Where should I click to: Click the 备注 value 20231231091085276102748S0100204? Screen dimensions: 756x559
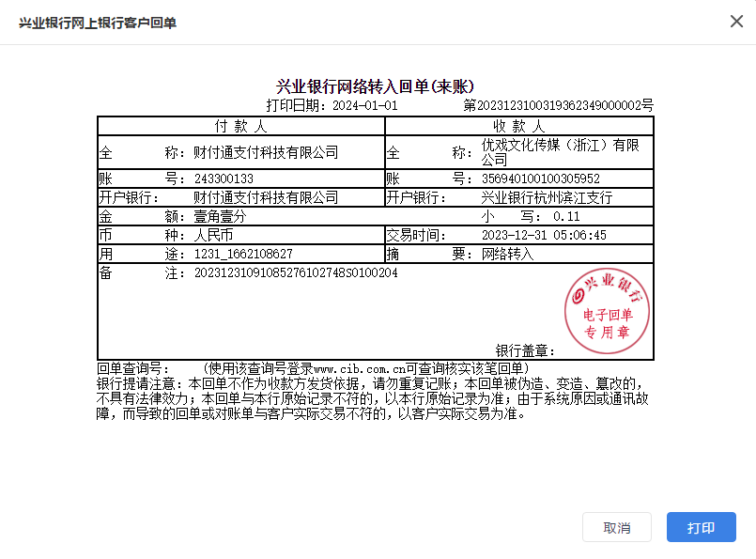[296, 272]
